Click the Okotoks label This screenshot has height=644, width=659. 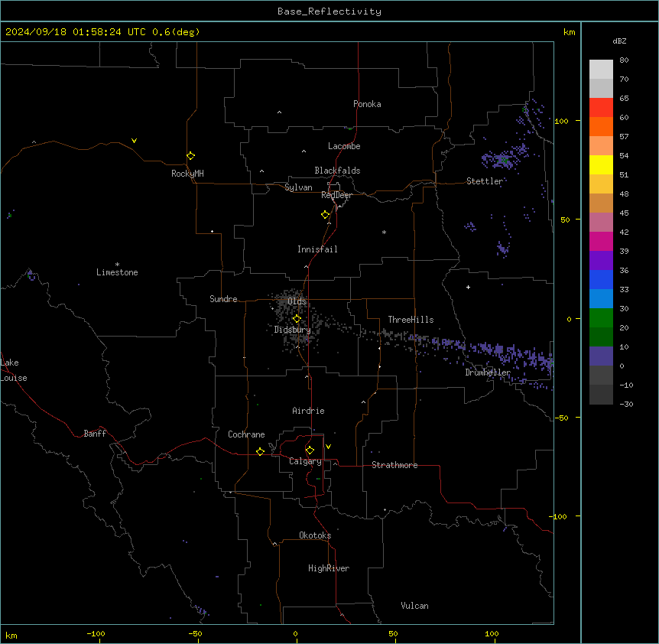point(315,535)
